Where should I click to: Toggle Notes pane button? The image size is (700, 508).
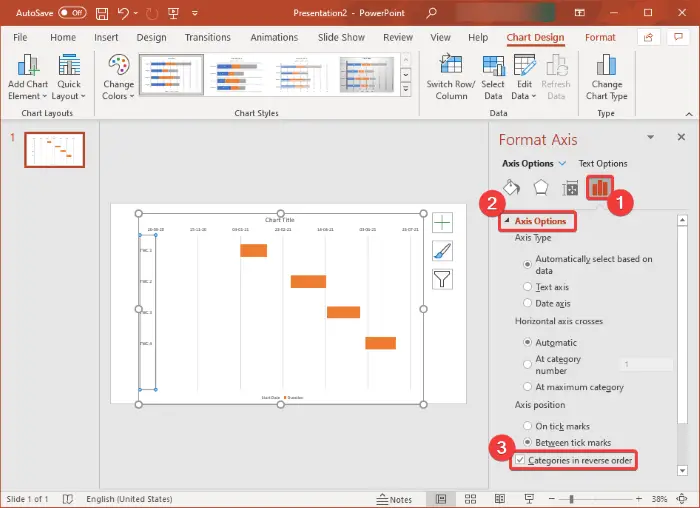[394, 499]
